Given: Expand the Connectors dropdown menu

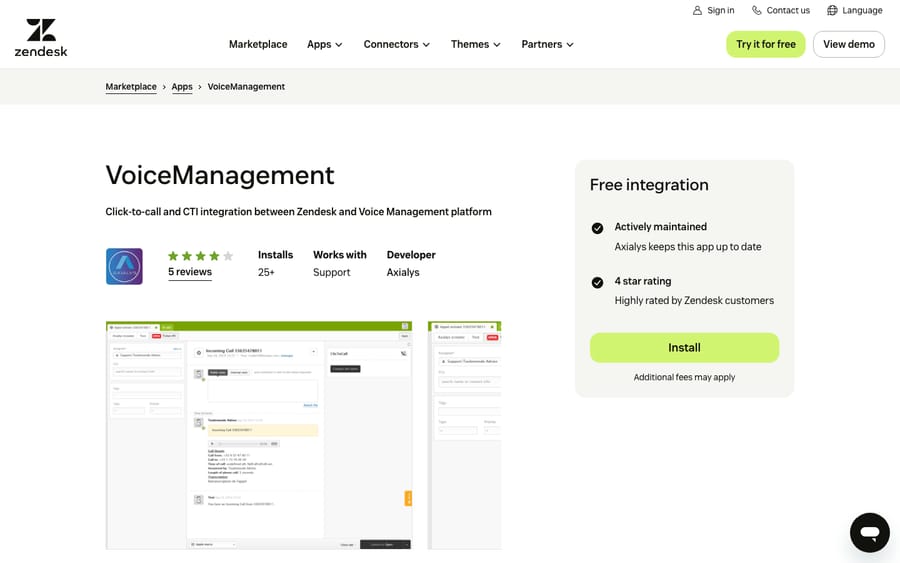Looking at the screenshot, I should (x=397, y=44).
